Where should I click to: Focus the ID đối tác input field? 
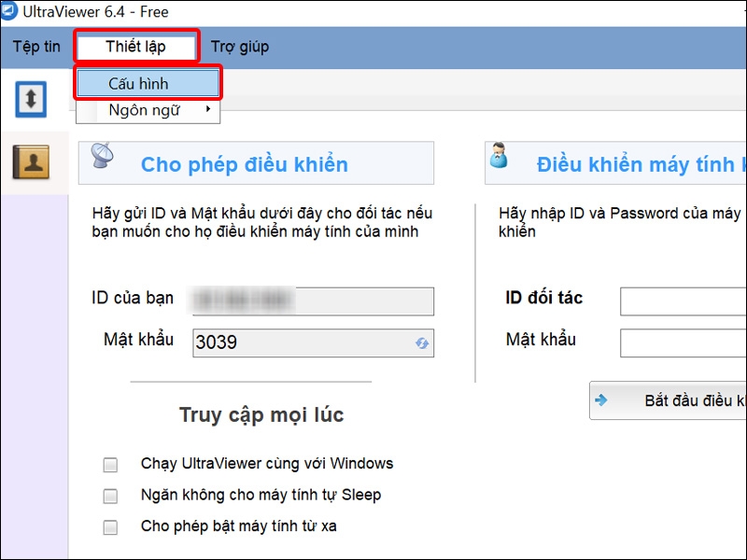(684, 301)
